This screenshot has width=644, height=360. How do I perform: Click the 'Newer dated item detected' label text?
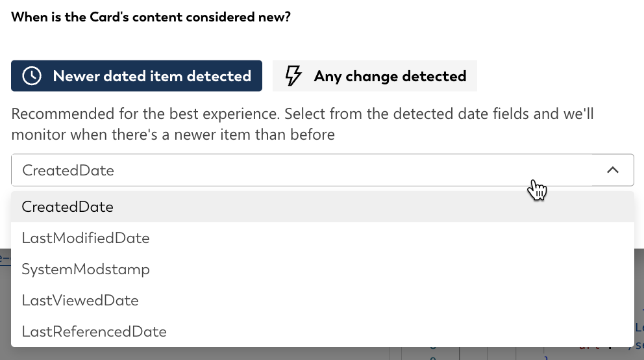point(152,76)
